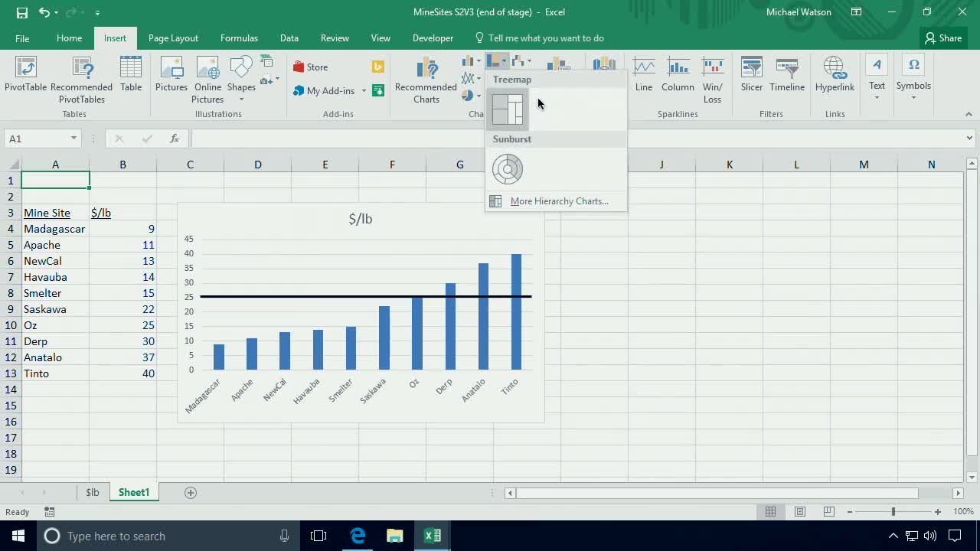Click More Hierarchy Charts link
Image resolution: width=980 pixels, height=551 pixels.
pos(559,201)
